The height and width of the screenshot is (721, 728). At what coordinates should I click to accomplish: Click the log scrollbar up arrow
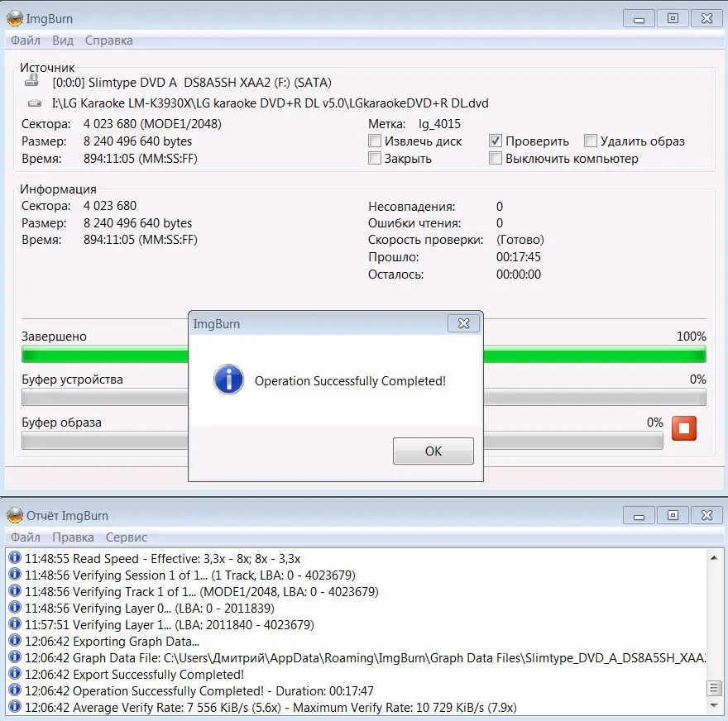tap(714, 558)
